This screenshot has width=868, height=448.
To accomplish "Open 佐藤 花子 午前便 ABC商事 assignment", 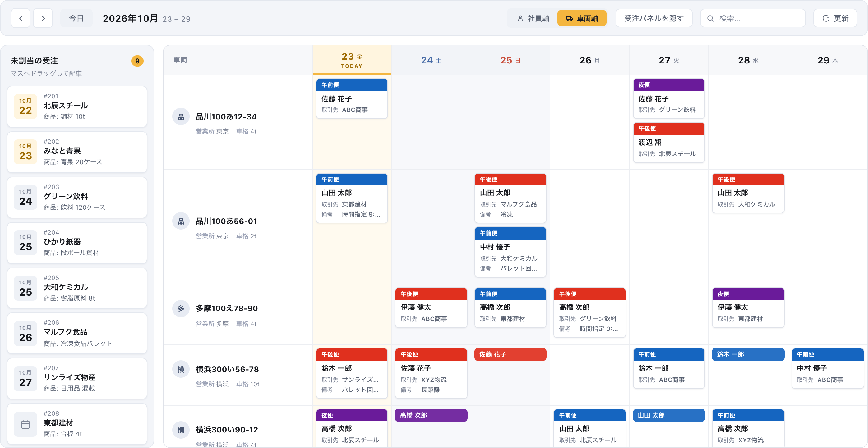I will (x=352, y=98).
